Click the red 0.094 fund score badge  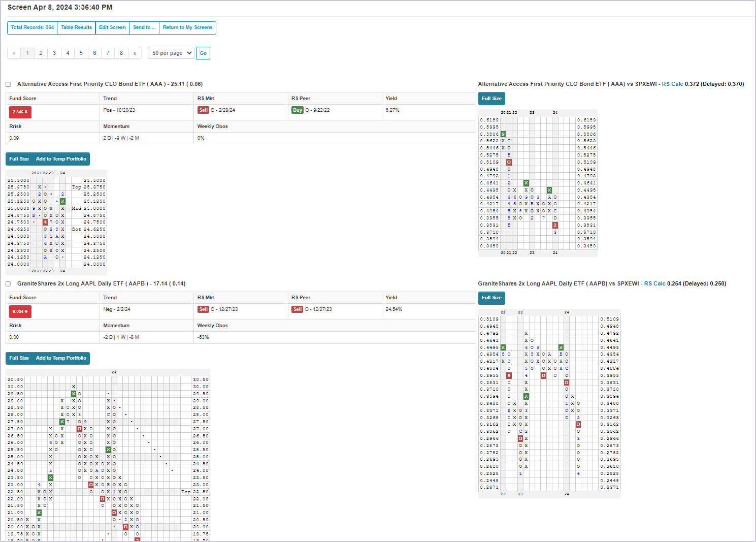20,311
